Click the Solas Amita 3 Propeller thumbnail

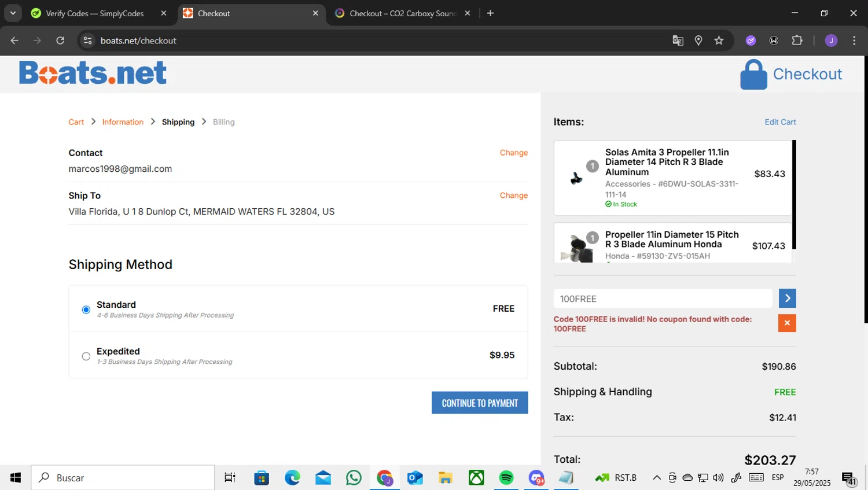click(x=576, y=178)
